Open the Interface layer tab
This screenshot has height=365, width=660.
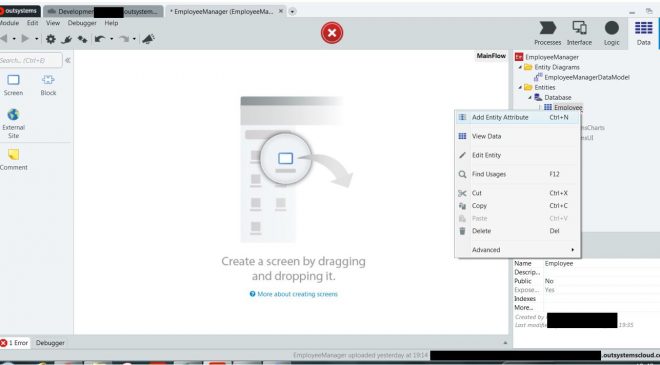[x=579, y=33]
